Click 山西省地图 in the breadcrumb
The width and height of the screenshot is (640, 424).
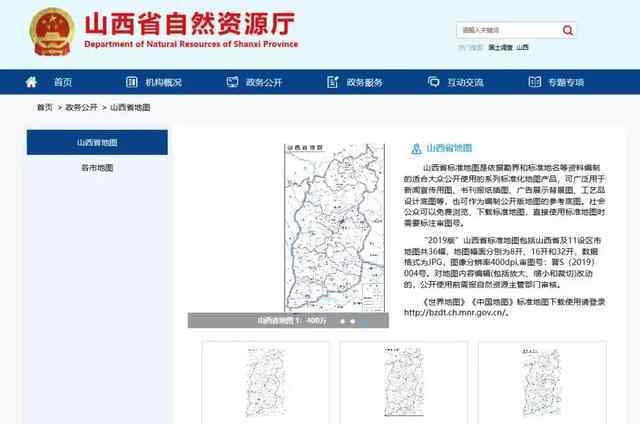click(130, 107)
